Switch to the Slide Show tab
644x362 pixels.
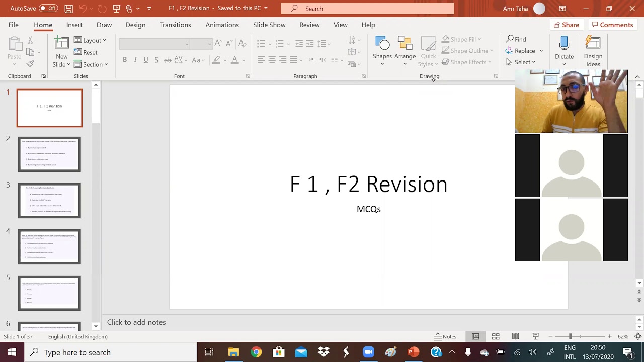[269, 25]
